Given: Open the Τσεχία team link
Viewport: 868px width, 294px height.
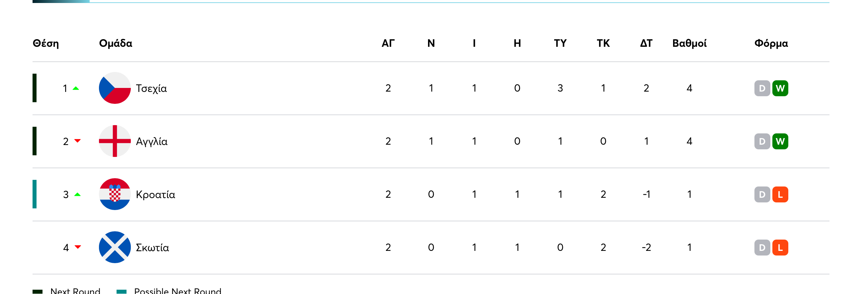Looking at the screenshot, I should [151, 88].
